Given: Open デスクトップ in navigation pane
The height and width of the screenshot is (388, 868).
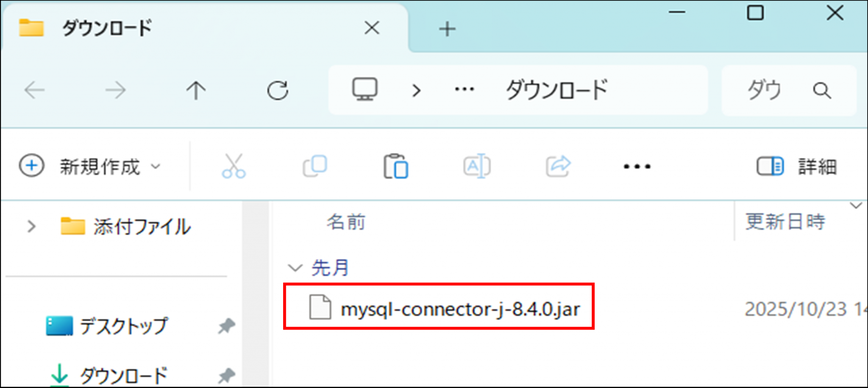Looking at the screenshot, I should (x=123, y=326).
